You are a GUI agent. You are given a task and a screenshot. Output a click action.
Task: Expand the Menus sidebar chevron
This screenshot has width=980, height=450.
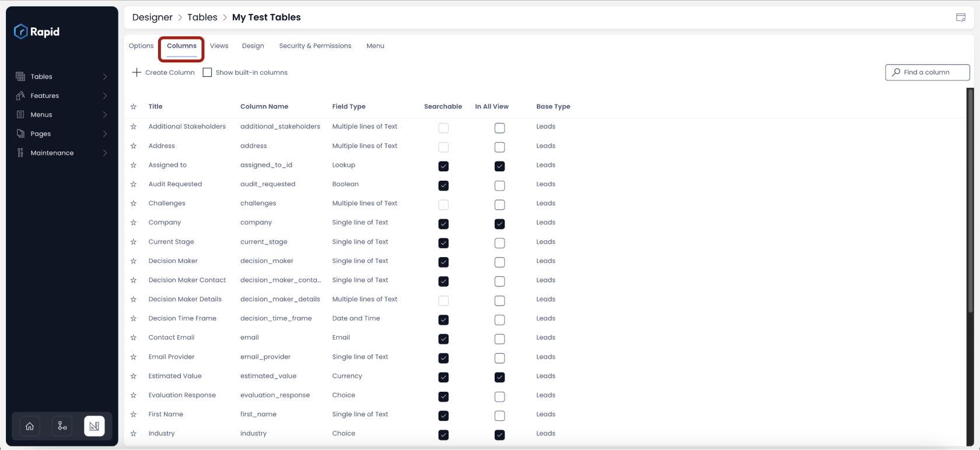click(105, 115)
